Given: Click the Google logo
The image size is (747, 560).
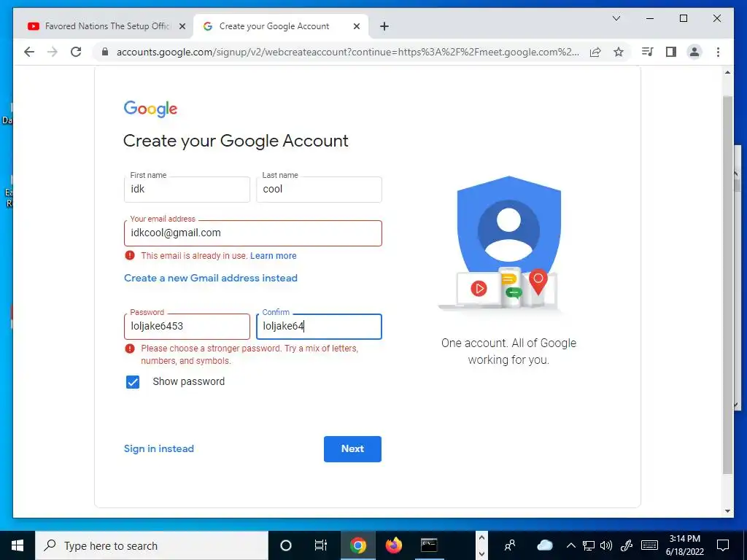Looking at the screenshot, I should [x=150, y=109].
